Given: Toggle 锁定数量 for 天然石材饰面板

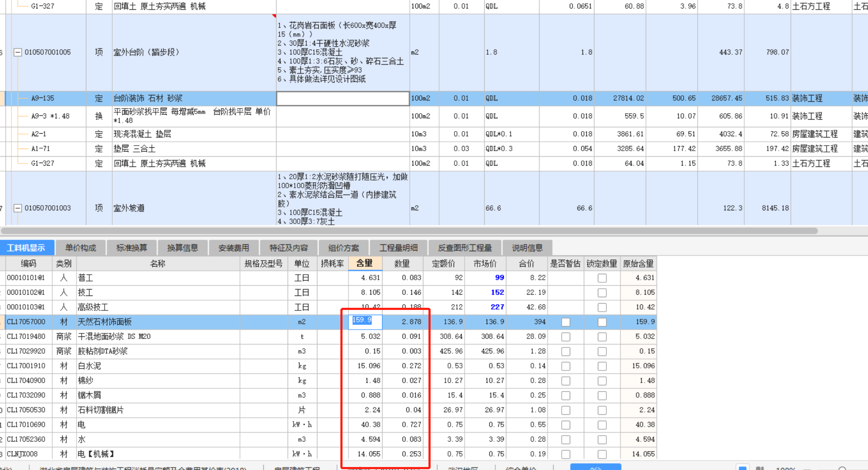Looking at the screenshot, I should 602,322.
